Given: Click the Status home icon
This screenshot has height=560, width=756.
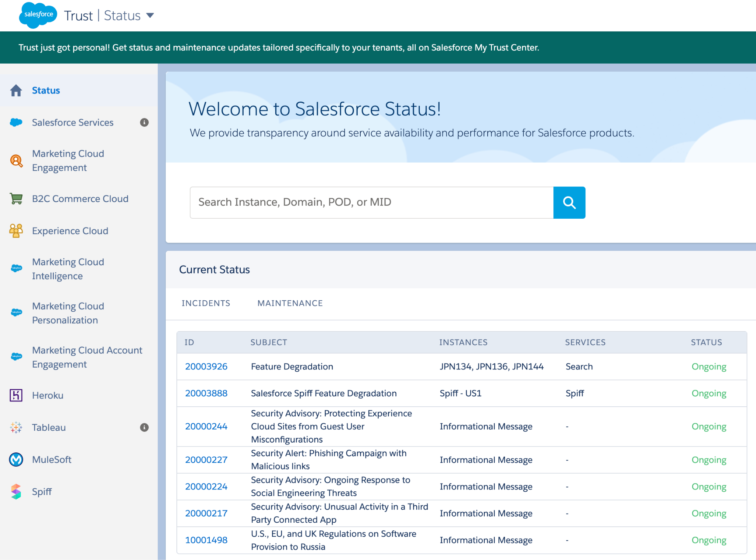Looking at the screenshot, I should pos(16,91).
